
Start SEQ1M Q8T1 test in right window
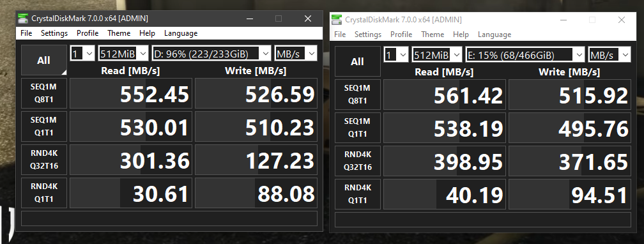click(358, 95)
